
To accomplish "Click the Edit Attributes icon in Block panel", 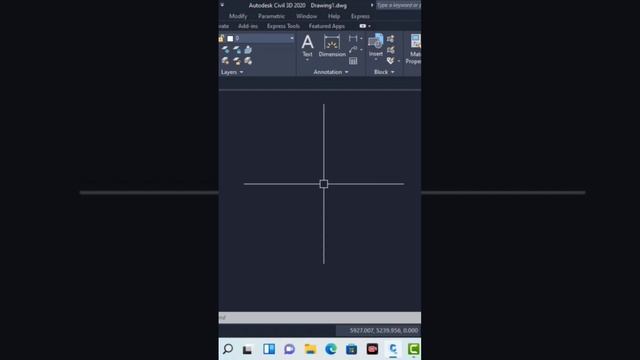I will click(391, 61).
